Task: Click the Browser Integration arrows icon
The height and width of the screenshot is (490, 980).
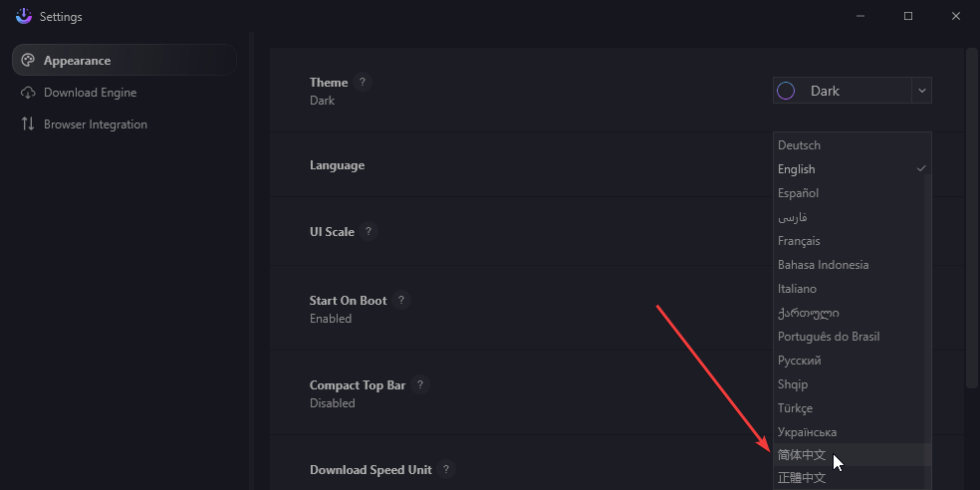Action: point(28,124)
